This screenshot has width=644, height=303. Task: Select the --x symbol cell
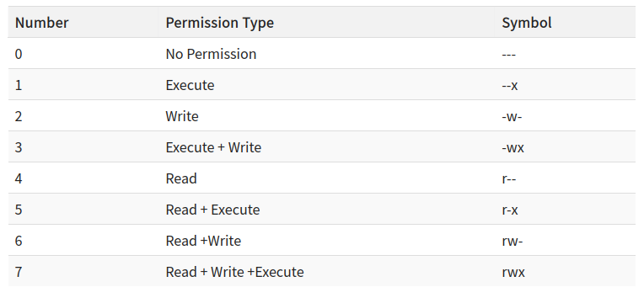[510, 85]
